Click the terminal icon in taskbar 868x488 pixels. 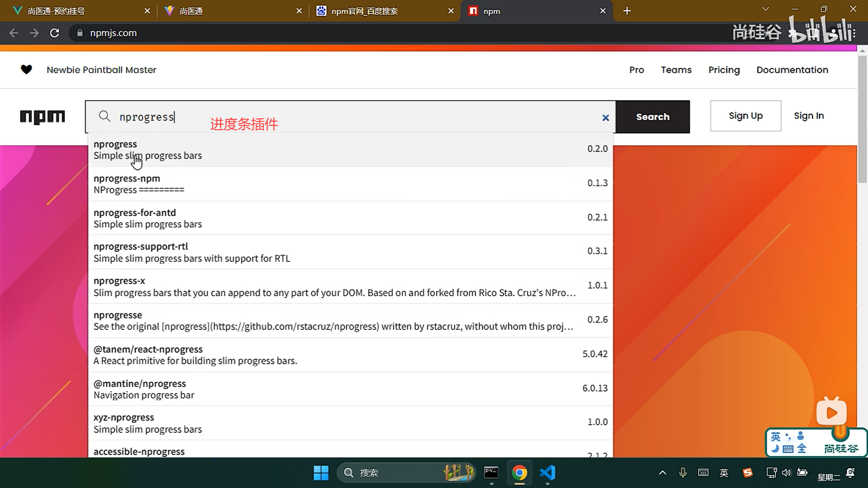click(x=491, y=473)
